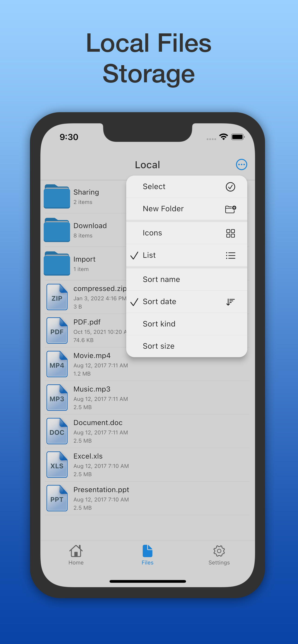The image size is (298, 644).
Task: Click the Download folder name
Action: pos(90,226)
